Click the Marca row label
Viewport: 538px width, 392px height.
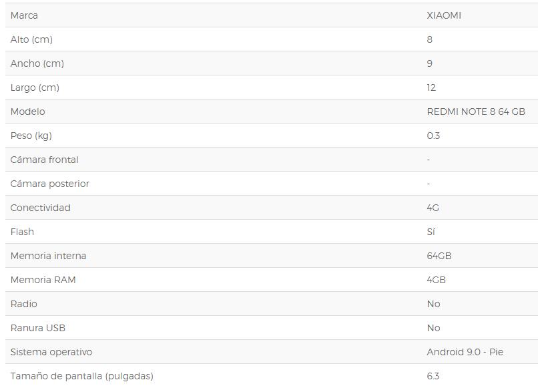click(x=24, y=15)
